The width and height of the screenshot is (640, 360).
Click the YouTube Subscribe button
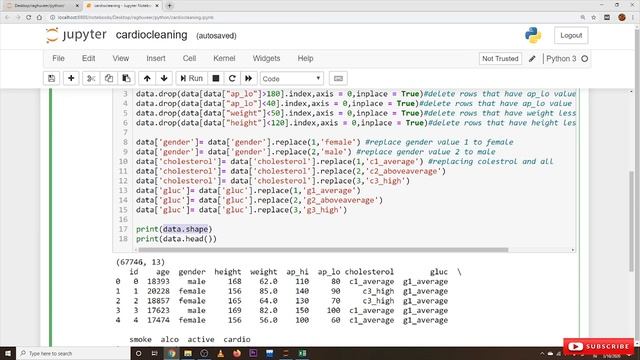click(x=599, y=347)
